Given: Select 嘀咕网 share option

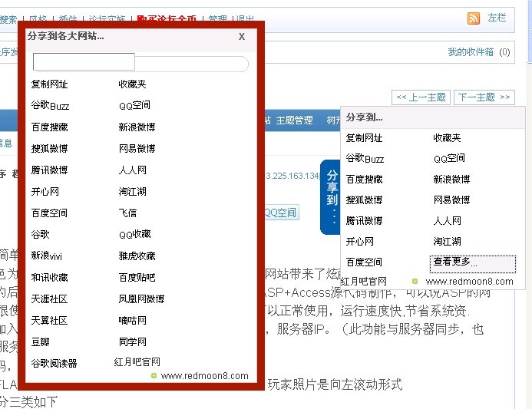Looking at the screenshot, I should (132, 320).
